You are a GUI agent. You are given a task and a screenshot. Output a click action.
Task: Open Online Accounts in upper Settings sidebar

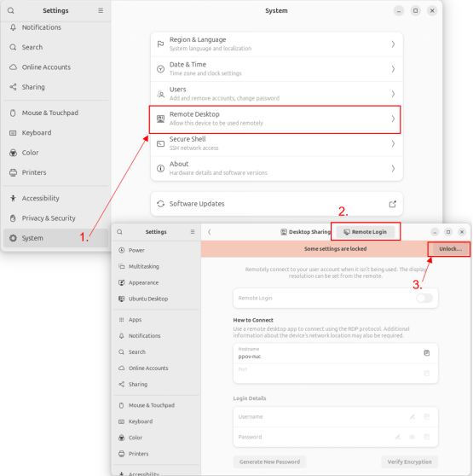pyautogui.click(x=55, y=67)
